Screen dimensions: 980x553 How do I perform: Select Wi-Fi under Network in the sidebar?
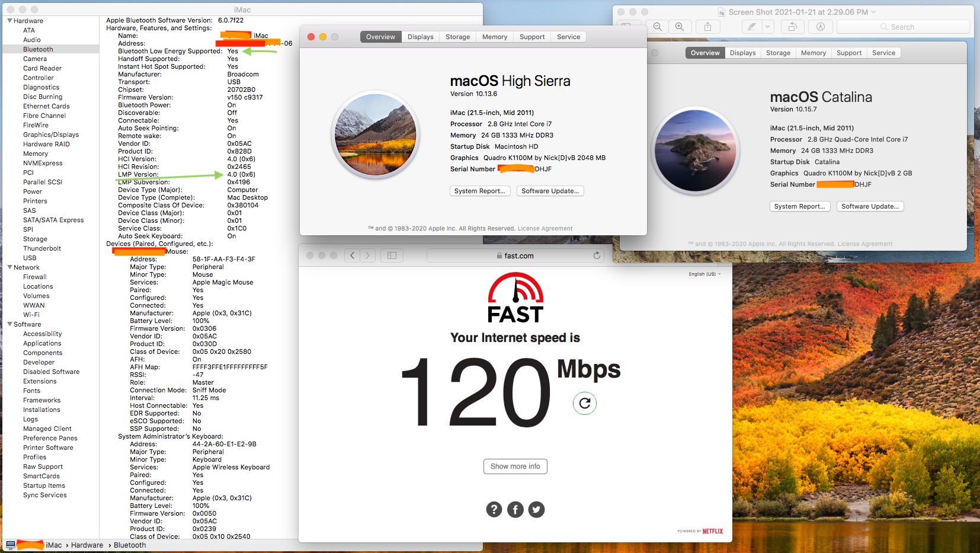coord(31,315)
